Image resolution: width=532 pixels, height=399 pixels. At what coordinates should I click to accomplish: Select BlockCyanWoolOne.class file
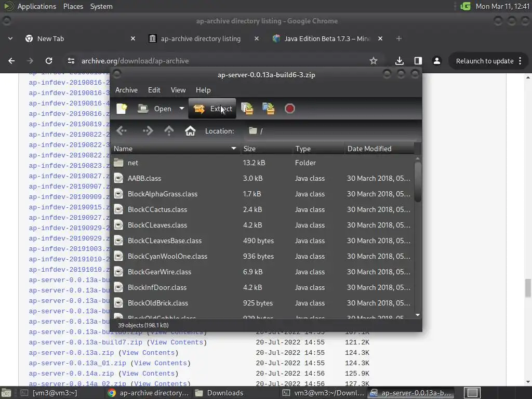(x=262, y=257)
